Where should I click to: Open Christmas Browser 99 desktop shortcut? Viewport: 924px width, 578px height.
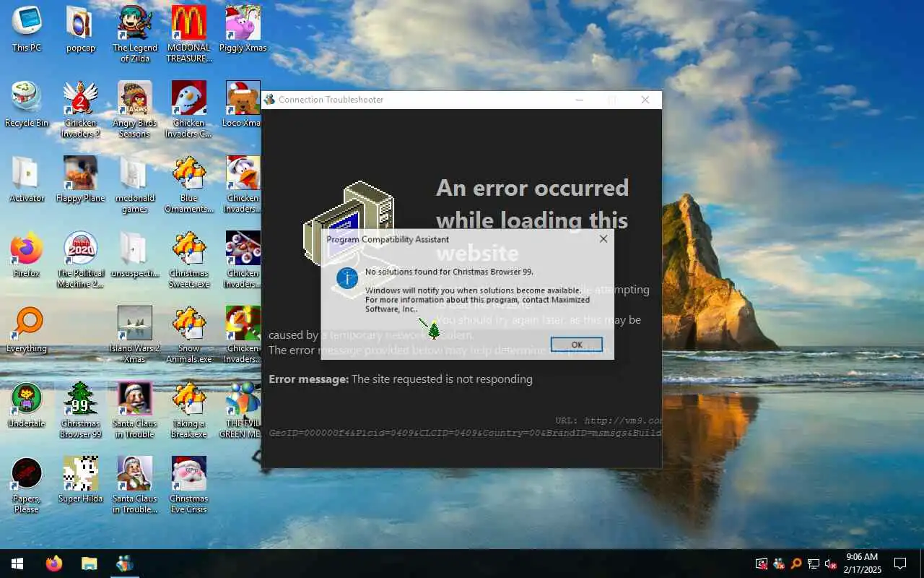click(80, 410)
